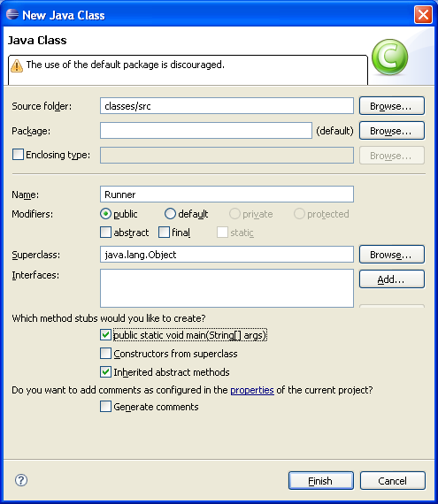This screenshot has height=504, width=438.
Task: Click the 'Java Class' heading text
Action: pos(37,40)
